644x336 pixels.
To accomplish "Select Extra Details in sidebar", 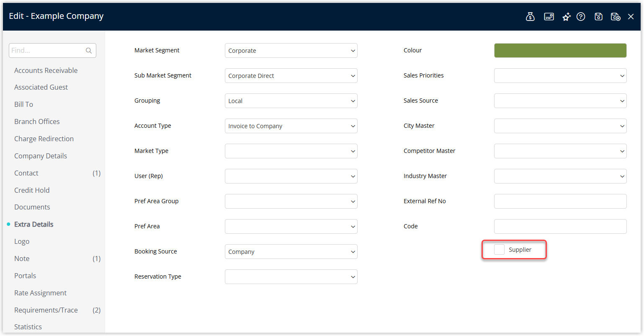I will (x=34, y=224).
